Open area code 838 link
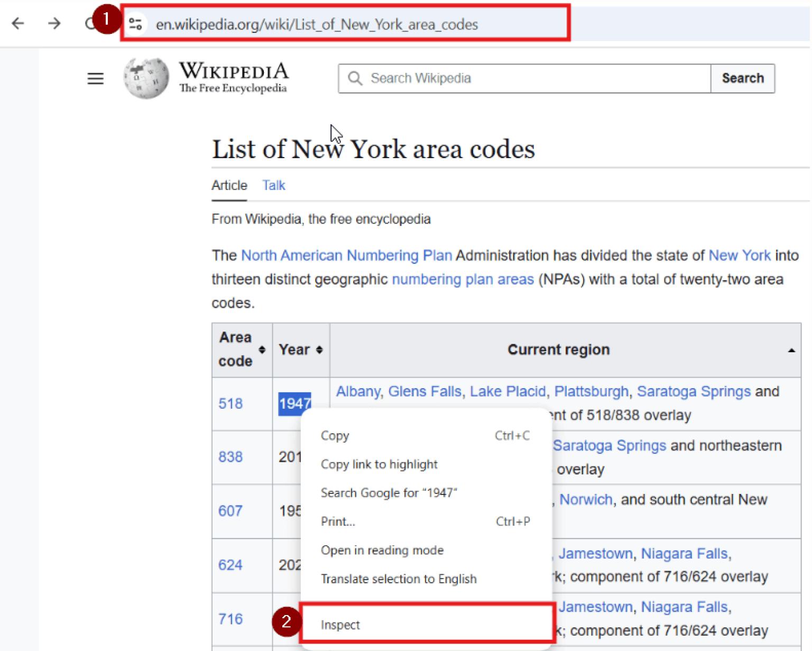 [230, 457]
